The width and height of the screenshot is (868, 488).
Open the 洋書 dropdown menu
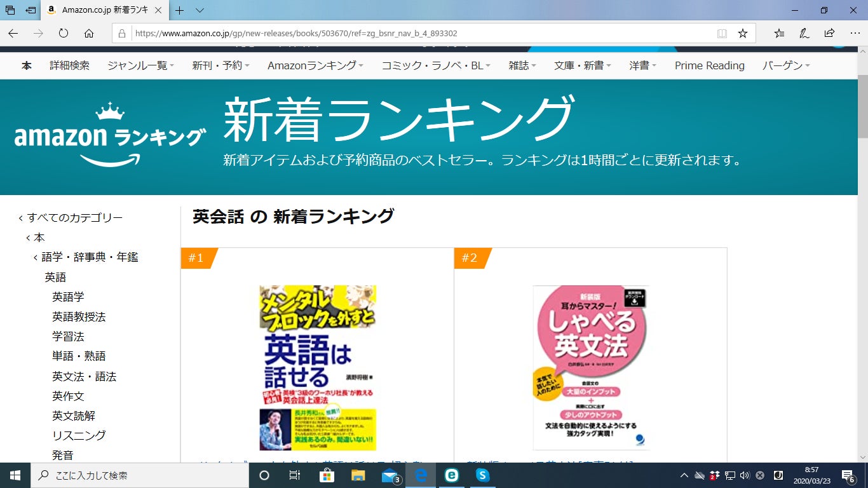[643, 65]
